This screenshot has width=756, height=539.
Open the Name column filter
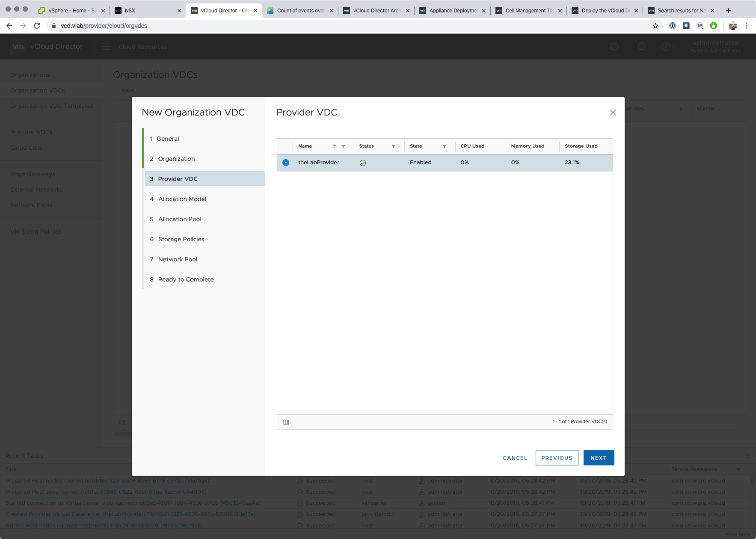tap(343, 146)
